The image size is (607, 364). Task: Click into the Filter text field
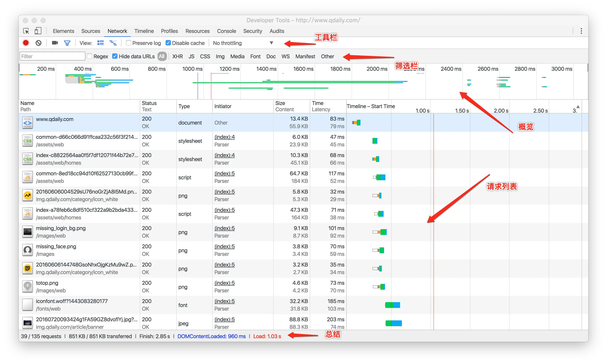pyautogui.click(x=52, y=57)
